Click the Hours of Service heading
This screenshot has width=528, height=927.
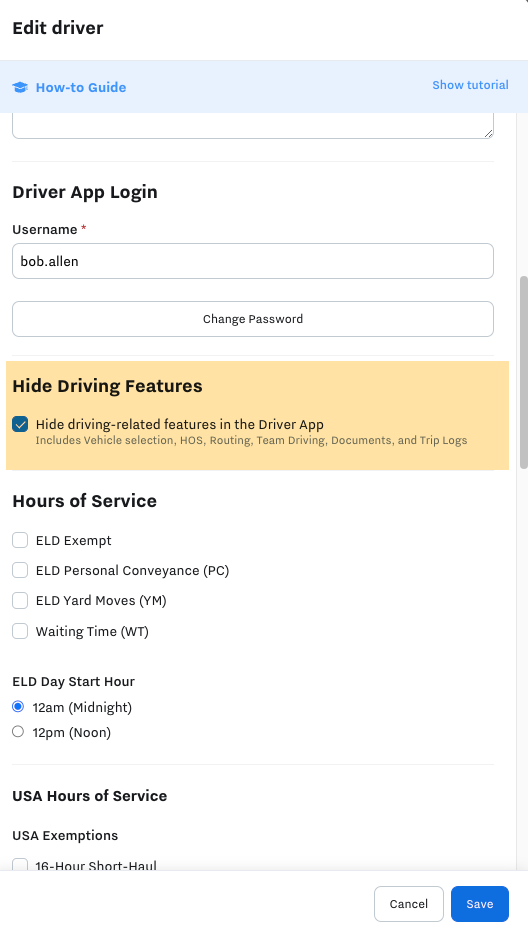[85, 501]
